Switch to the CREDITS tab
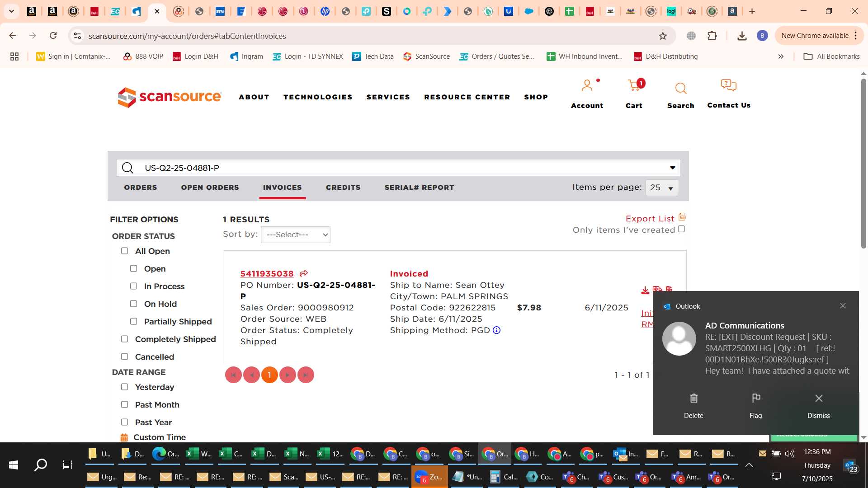The height and width of the screenshot is (488, 868). click(343, 188)
